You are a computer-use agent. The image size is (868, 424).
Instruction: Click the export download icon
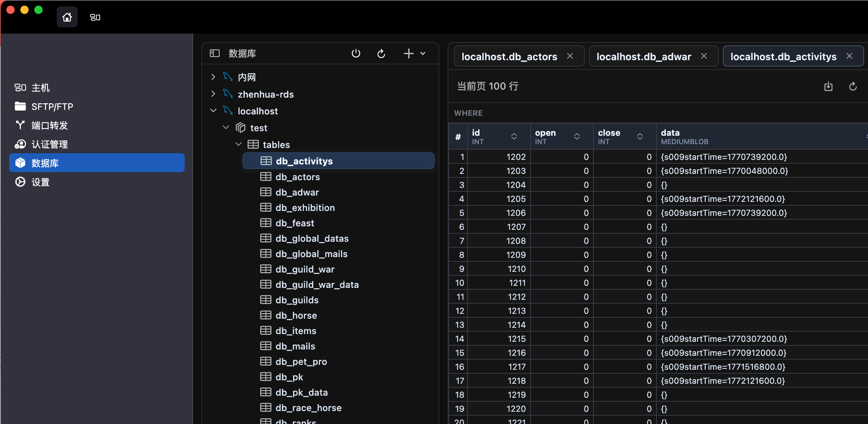click(x=828, y=86)
